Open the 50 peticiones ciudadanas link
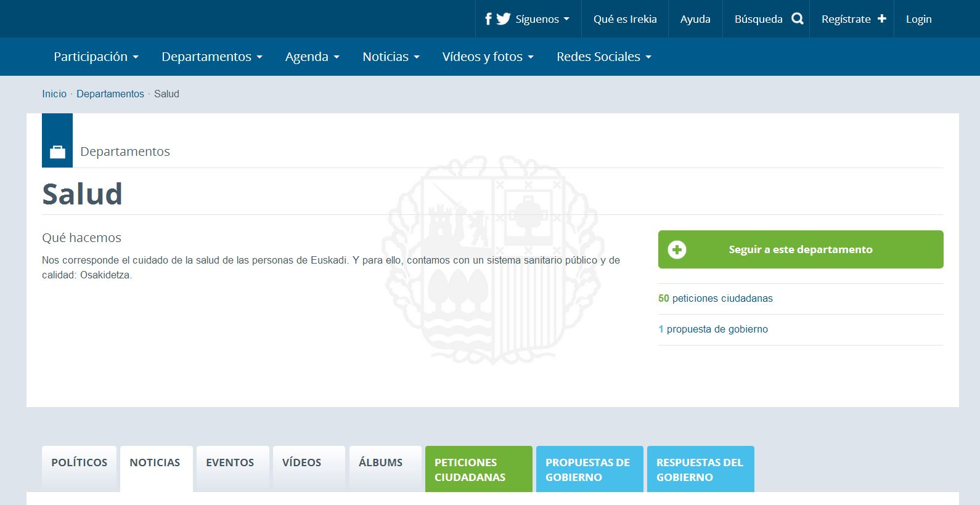 [x=715, y=298]
